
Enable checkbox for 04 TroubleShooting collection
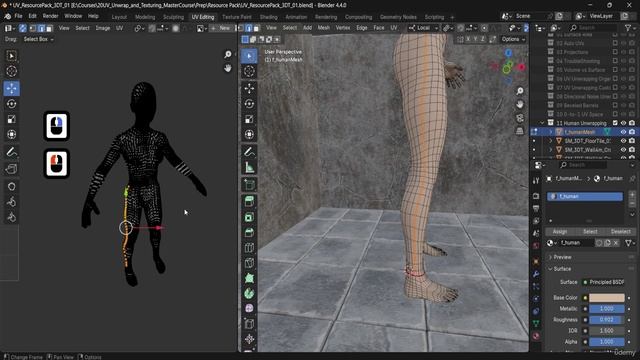point(615,61)
